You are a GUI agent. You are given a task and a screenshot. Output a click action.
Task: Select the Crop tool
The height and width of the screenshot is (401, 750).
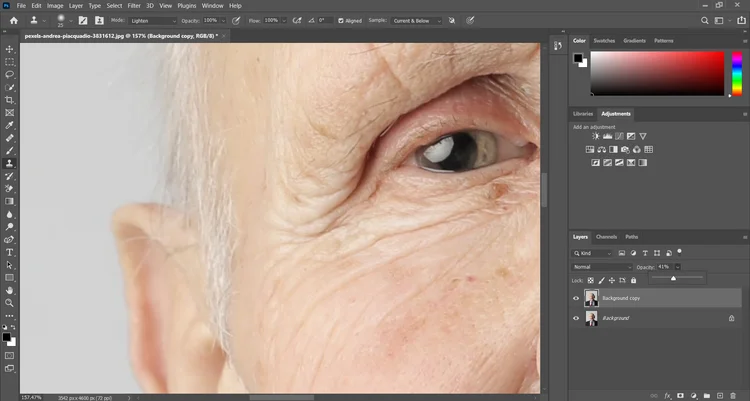click(10, 100)
